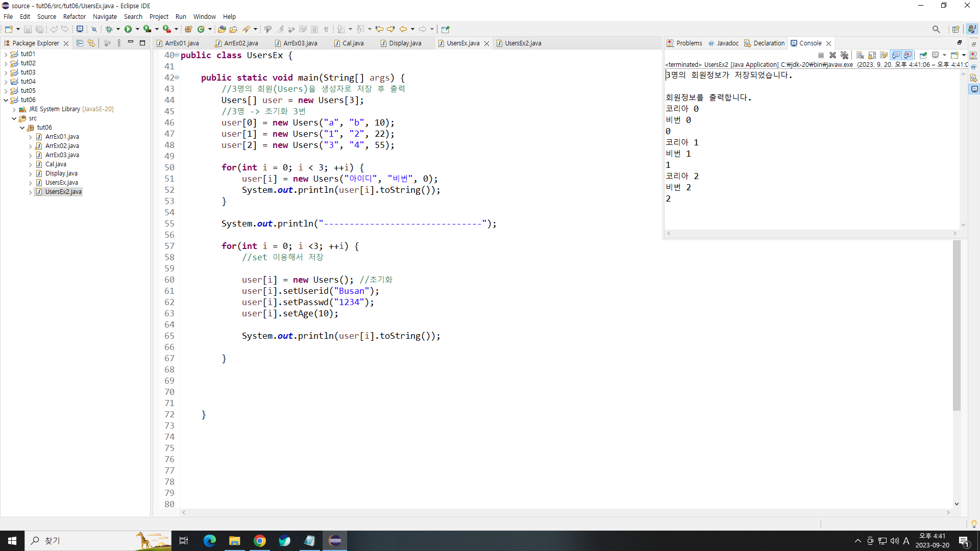Image resolution: width=980 pixels, height=551 pixels.
Task: Expand the tut01 project node
Action: (x=6, y=54)
